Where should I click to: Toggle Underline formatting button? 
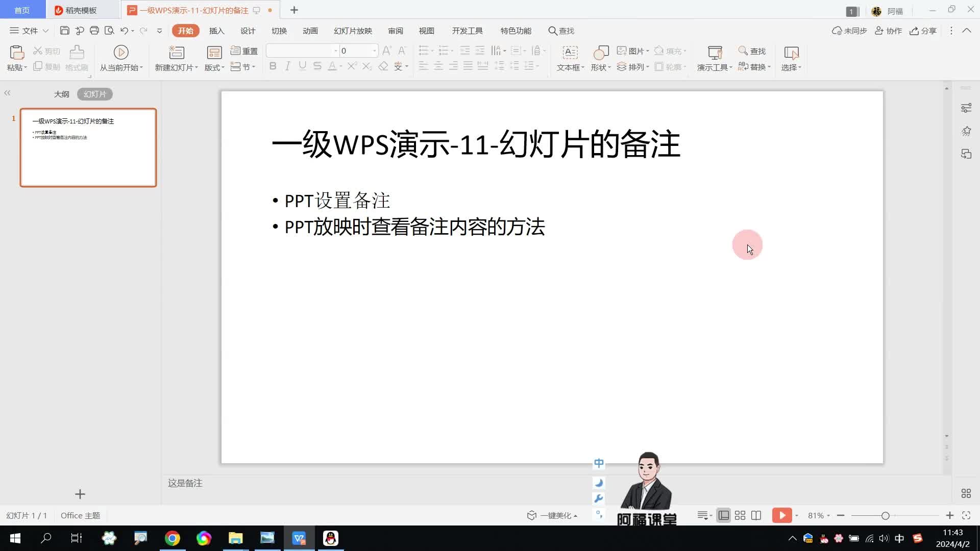click(x=302, y=66)
